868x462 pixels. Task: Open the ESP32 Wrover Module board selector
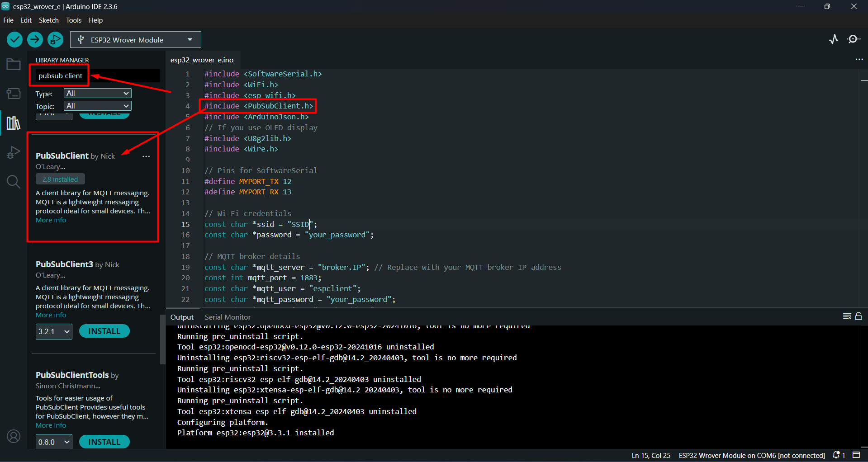click(135, 40)
